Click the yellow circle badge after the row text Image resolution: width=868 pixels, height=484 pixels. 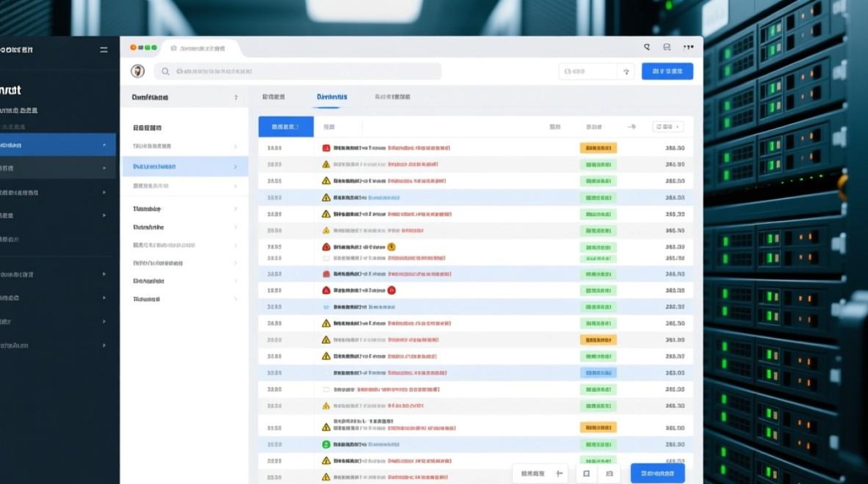pos(391,247)
